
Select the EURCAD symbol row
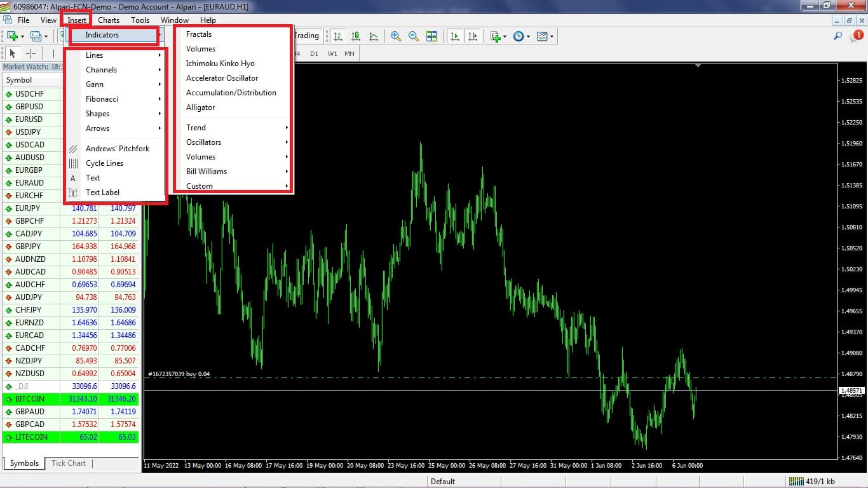71,335
